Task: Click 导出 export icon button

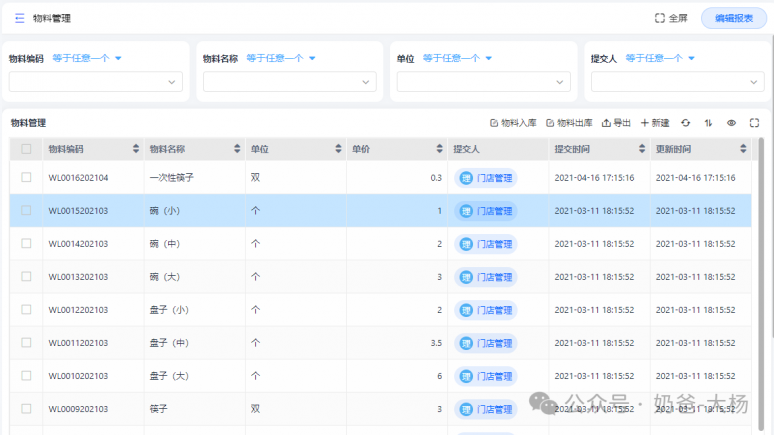Action: point(616,123)
